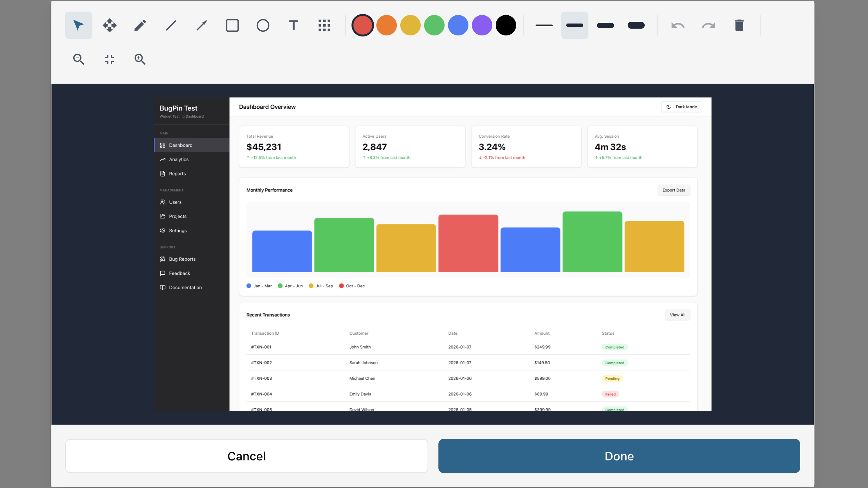Screen dimensions: 868x488
Task: Select the circle shape tool
Action: click(263, 25)
